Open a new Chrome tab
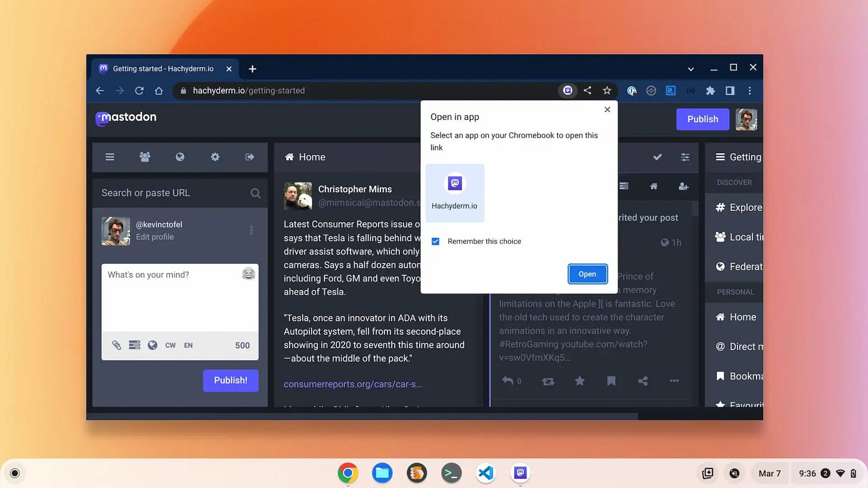 click(x=252, y=69)
